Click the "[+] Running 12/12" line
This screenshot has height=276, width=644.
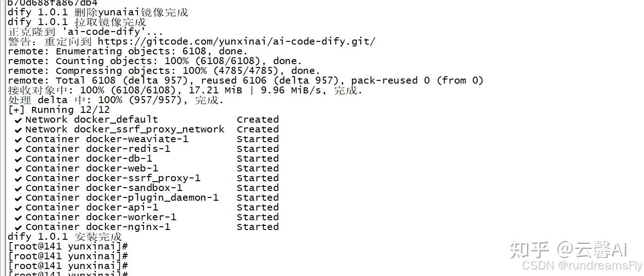59,110
